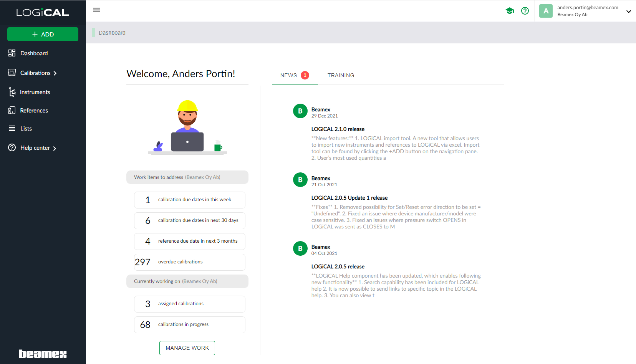Click Beamex avatar on 29 Dec 2021 post

click(x=300, y=111)
